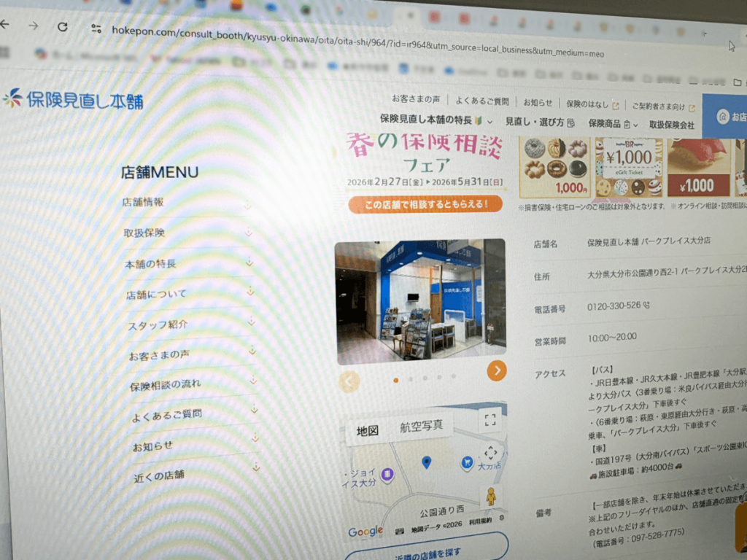Click the hokepon.com address bar URL
The width and height of the screenshot is (747, 560).
(357, 42)
